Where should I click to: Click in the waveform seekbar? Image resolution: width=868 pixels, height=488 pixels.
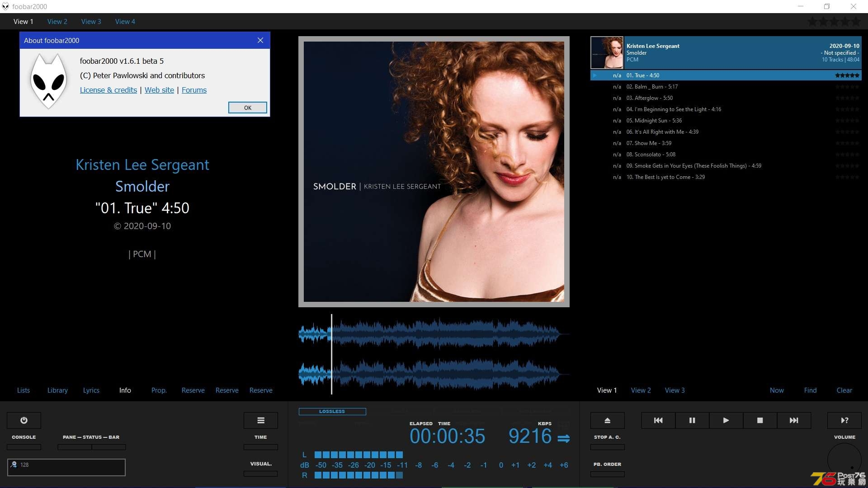(x=434, y=354)
